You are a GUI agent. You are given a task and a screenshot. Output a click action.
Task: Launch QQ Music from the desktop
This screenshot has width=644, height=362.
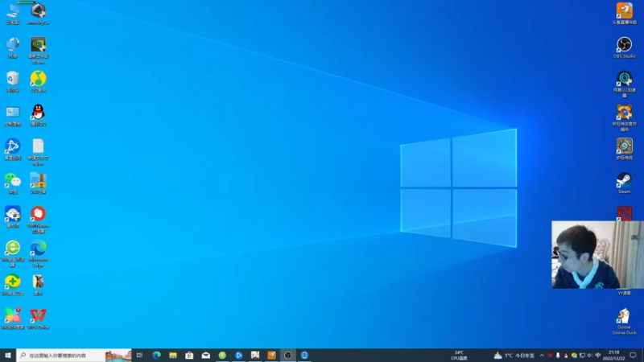(38, 81)
